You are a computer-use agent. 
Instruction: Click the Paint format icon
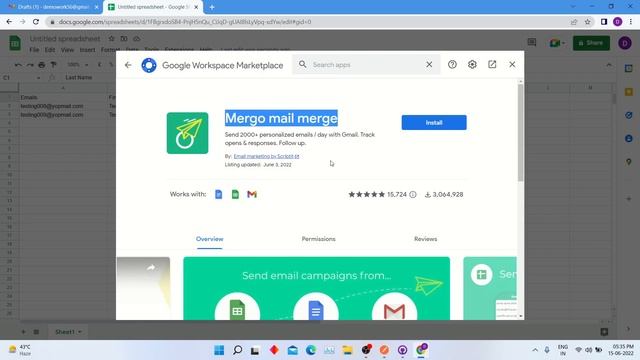[x=53, y=65]
